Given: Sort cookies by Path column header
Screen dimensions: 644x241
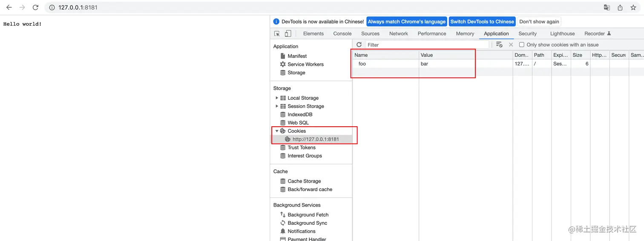Looking at the screenshot, I should pos(542,55).
